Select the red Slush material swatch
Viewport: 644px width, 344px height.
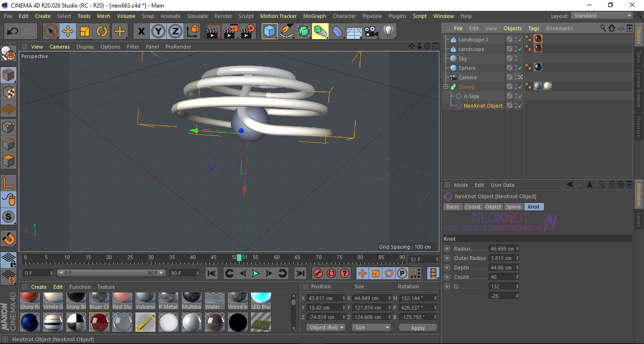122,302
